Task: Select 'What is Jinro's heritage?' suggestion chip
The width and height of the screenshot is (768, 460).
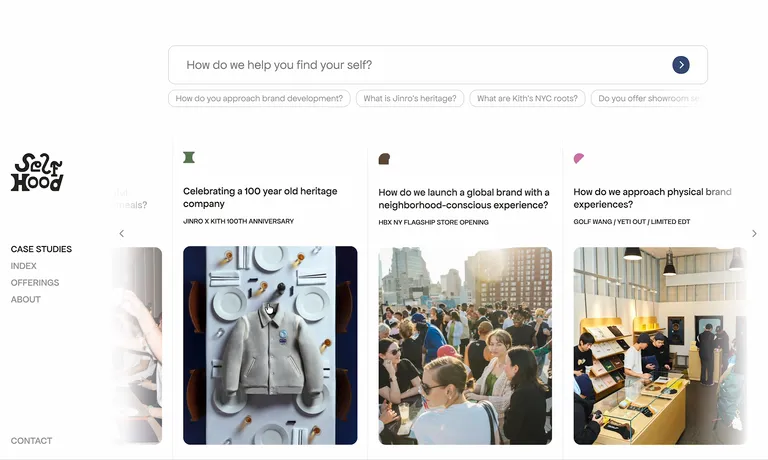Action: point(410,98)
